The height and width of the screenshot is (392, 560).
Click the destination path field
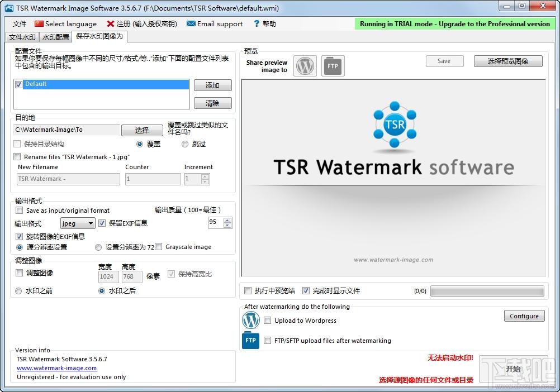(x=67, y=130)
